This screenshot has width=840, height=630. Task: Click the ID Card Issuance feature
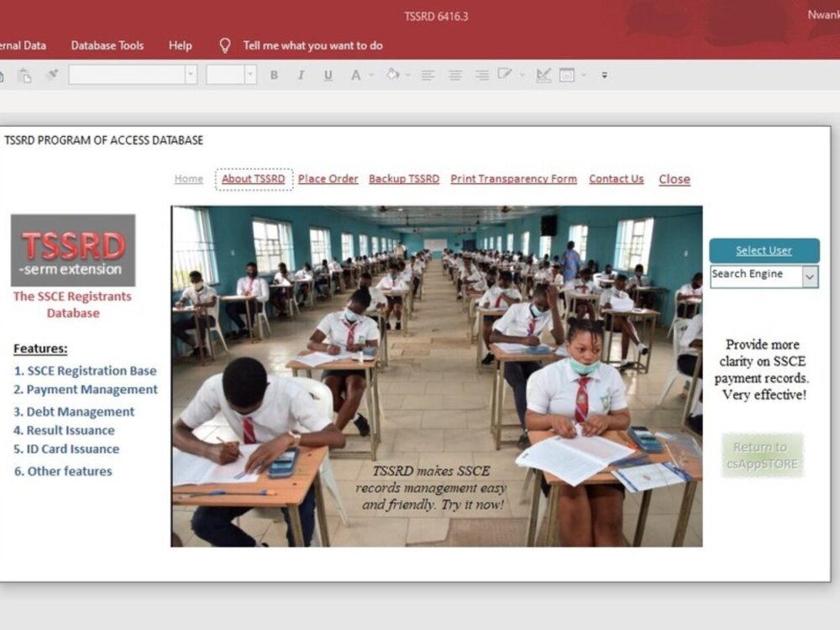[x=66, y=449]
